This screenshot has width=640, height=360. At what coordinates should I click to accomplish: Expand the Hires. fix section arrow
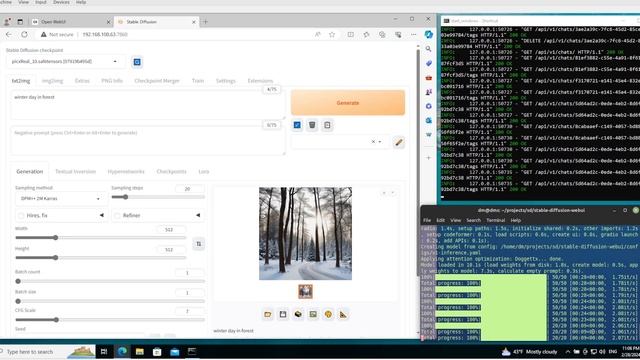(x=102, y=215)
